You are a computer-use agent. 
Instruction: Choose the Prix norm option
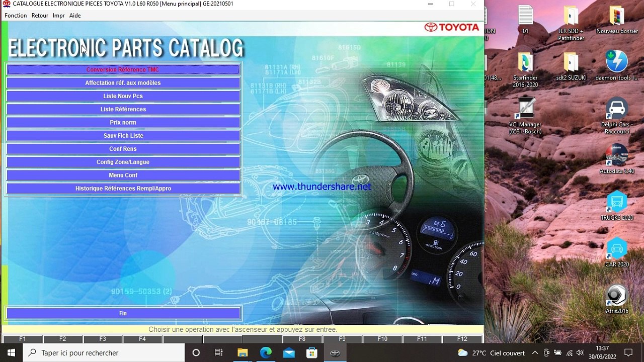click(123, 122)
